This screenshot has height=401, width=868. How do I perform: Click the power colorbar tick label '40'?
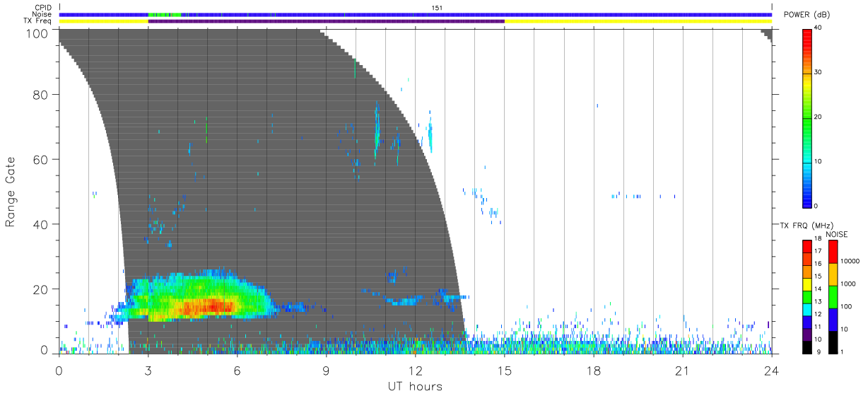click(x=819, y=28)
